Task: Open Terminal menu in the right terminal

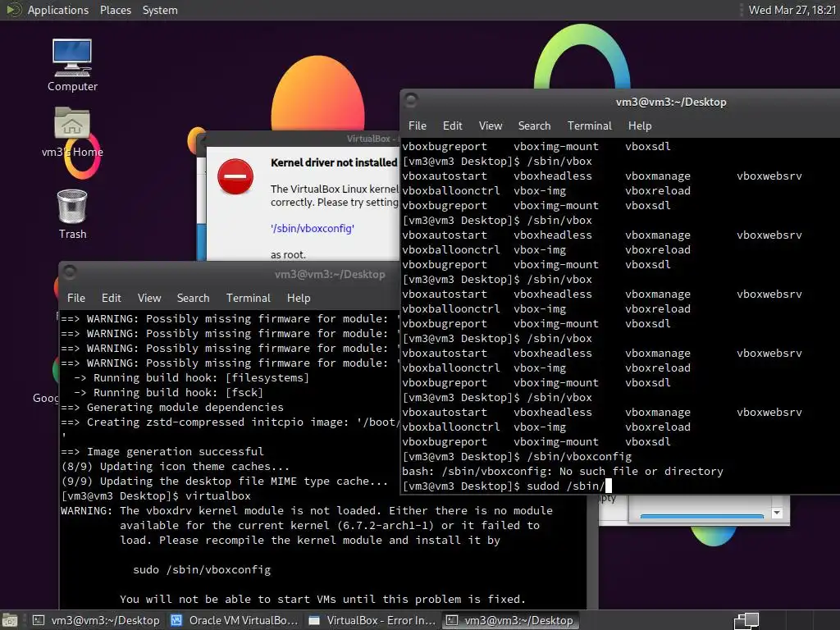Action: point(589,126)
